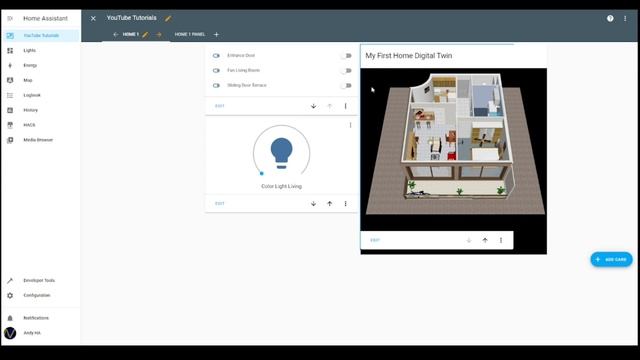This screenshot has width=640, height=360.
Task: Open the light card's top-right more-info dots
Action: tap(350, 125)
